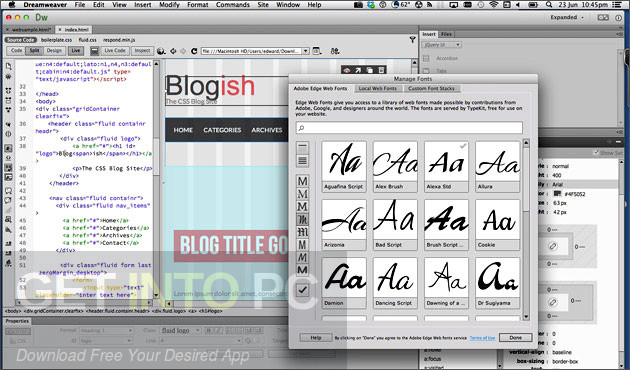Click the color swatch next to #4F5052

coord(557,194)
